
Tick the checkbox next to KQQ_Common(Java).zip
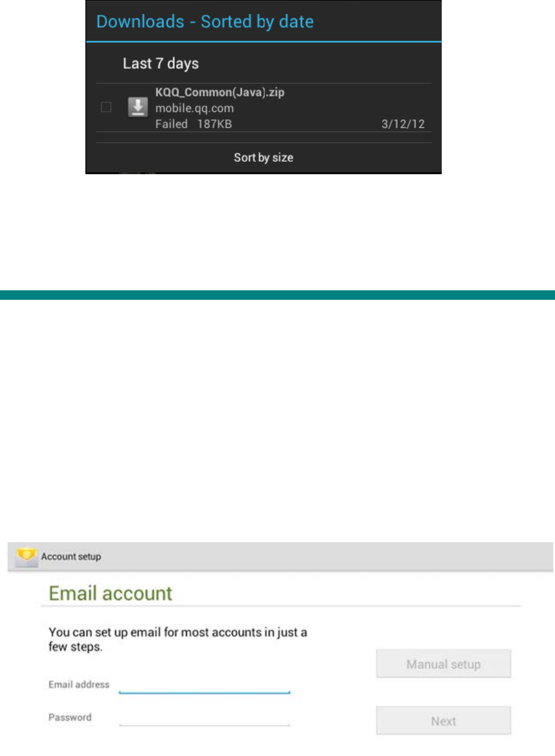tap(106, 107)
